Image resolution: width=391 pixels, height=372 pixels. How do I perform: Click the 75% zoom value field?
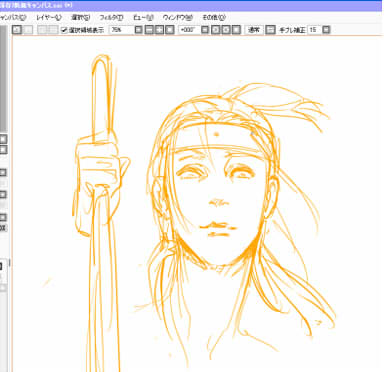point(122,30)
